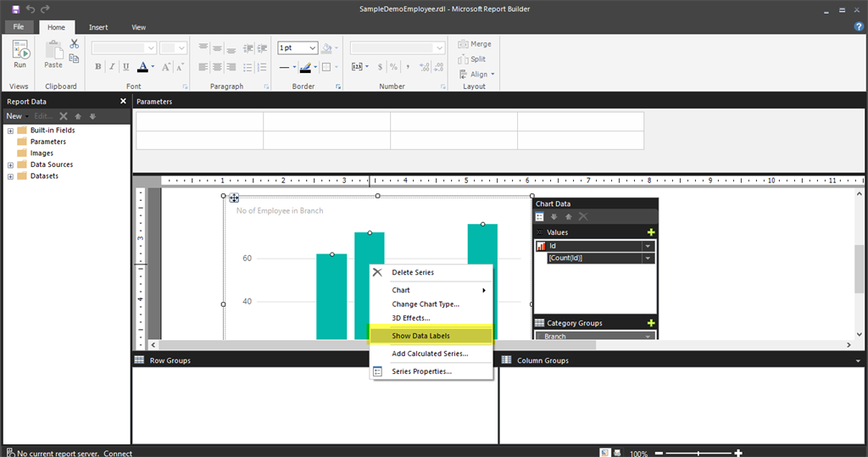This screenshot has width=868, height=457.
Task: Open the font color dropdown arrow
Action: point(153,67)
